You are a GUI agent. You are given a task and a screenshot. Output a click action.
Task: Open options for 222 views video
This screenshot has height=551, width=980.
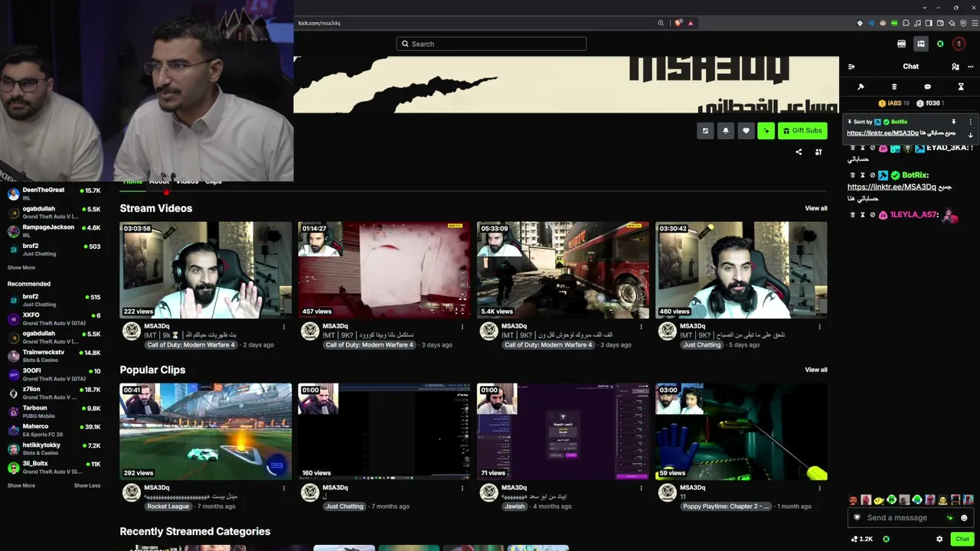(283, 327)
